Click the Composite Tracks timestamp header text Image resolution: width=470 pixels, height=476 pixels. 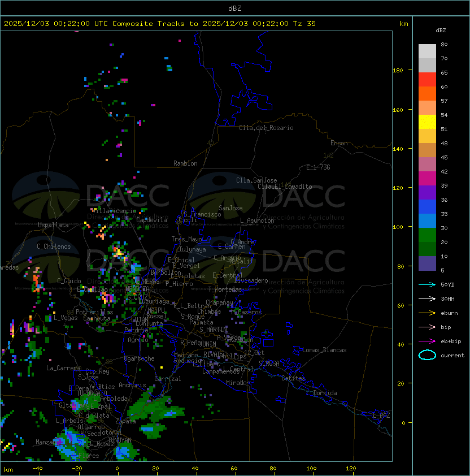pyautogui.click(x=160, y=24)
